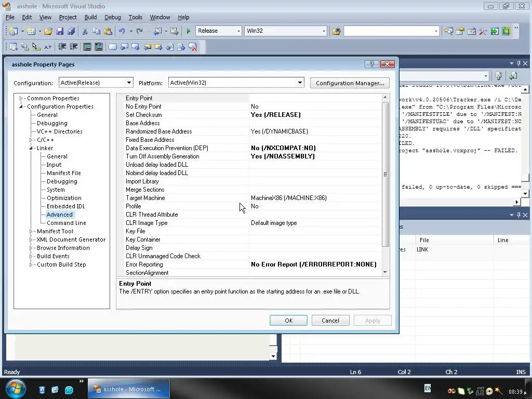Image resolution: width=532 pixels, height=399 pixels.
Task: Click the New Project toolbar icon
Action: [x=13, y=31]
